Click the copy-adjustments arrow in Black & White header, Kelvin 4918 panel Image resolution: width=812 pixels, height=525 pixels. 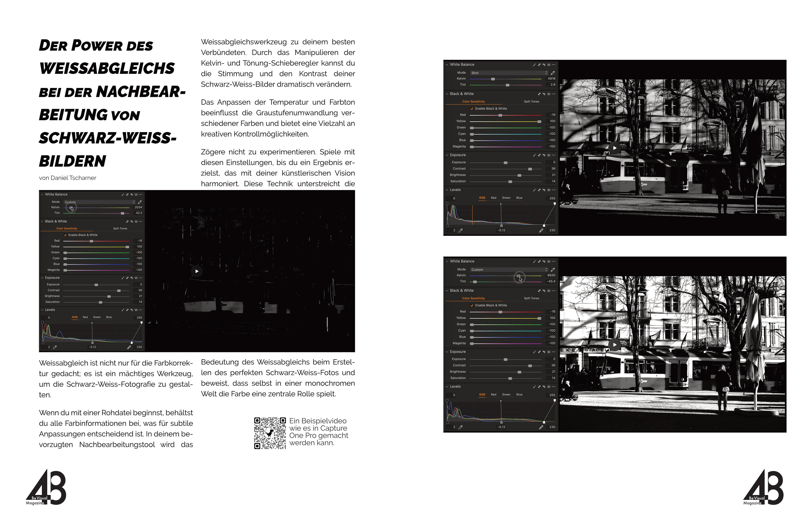coord(539,94)
